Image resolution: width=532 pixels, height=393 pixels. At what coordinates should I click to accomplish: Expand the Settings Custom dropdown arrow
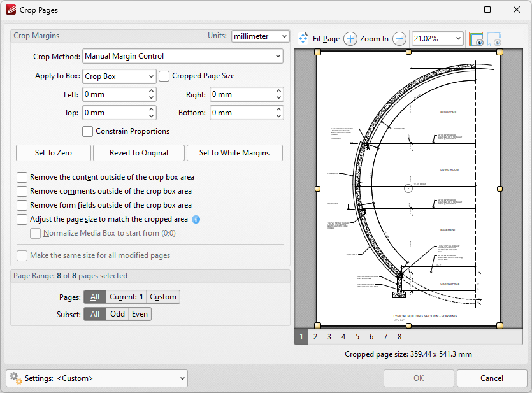click(182, 378)
